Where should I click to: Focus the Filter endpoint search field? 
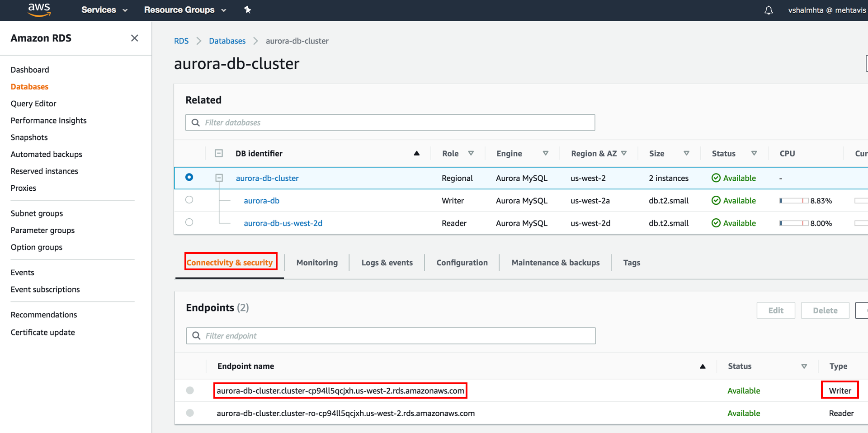click(391, 336)
